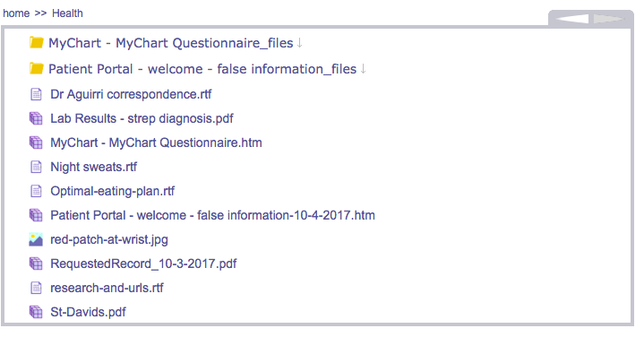Click the Lab Results strep diagnosis file icon
The image size is (644, 337).
(x=36, y=118)
